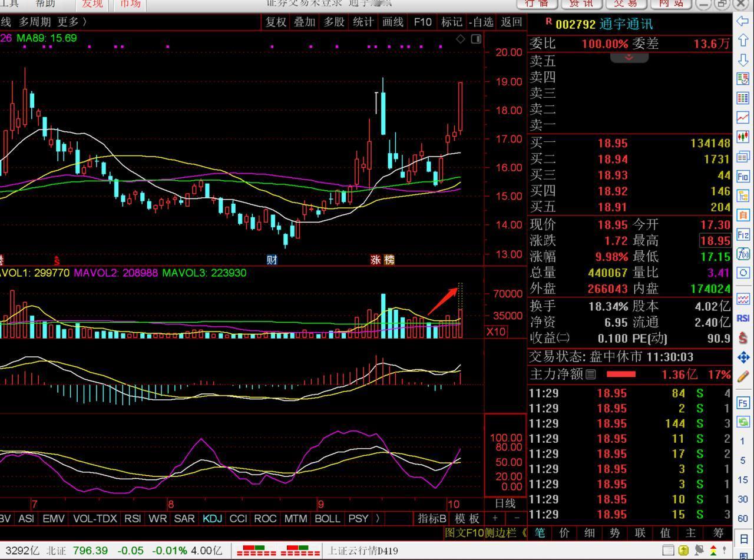Click the − zoom out chart button
Image resolution: width=754 pixels, height=560 pixels.
click(x=517, y=518)
